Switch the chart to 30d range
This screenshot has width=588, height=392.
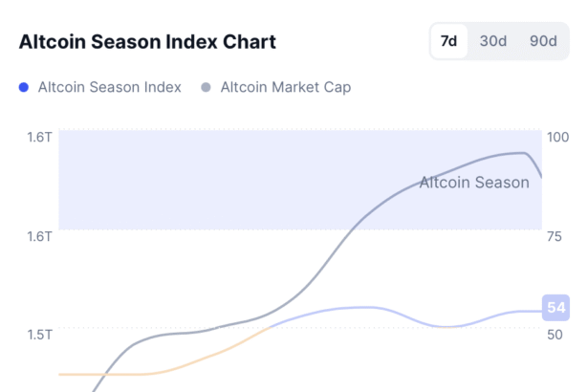[493, 42]
